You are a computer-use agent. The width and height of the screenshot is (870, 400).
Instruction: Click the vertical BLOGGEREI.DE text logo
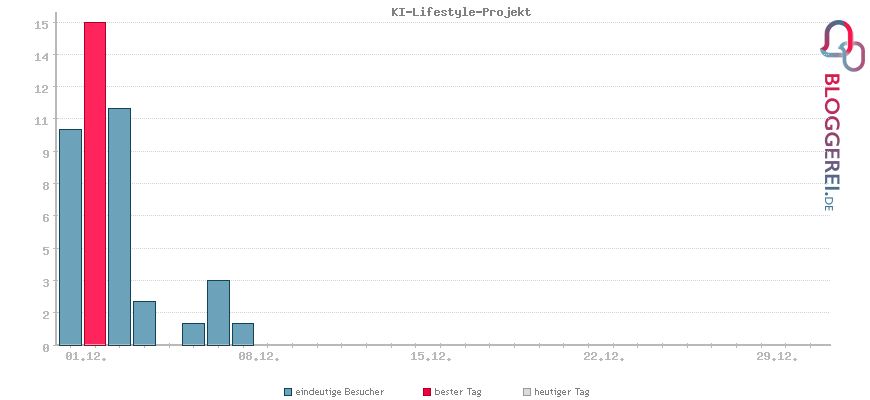(830, 142)
